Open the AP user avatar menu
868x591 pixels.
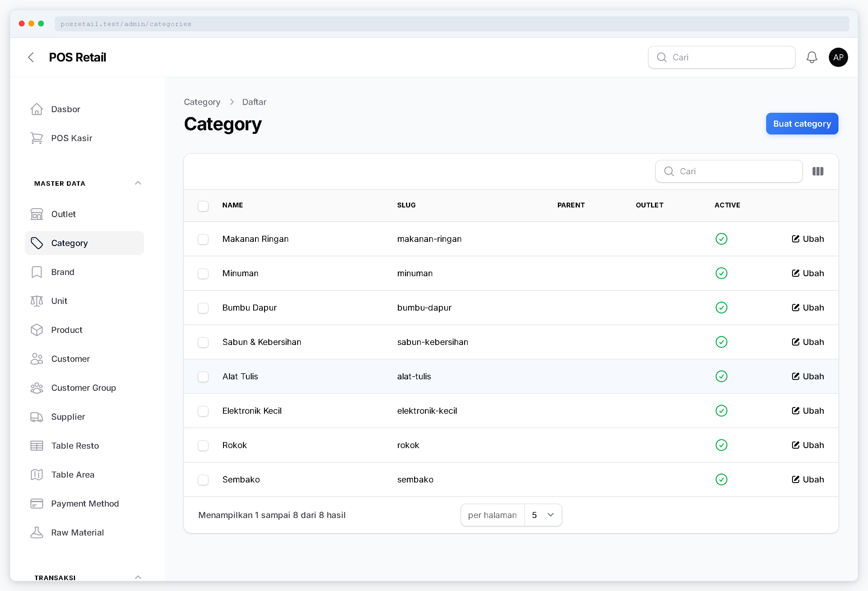pyautogui.click(x=838, y=57)
